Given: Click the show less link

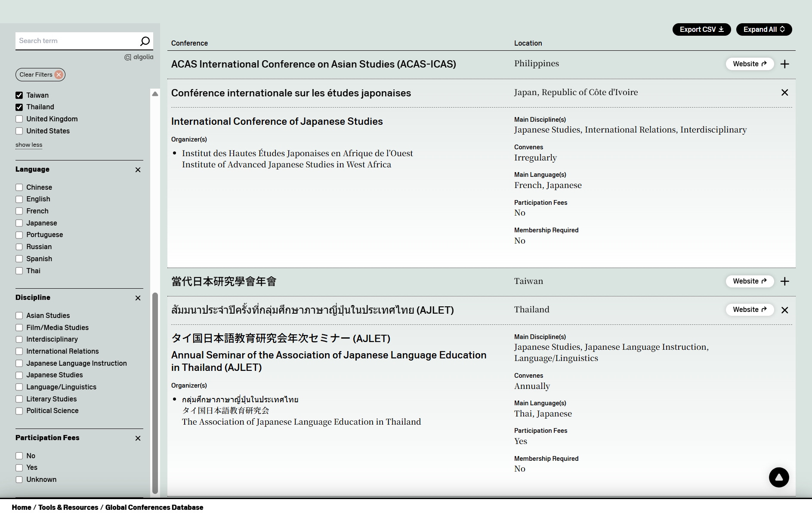Looking at the screenshot, I should 29,145.
